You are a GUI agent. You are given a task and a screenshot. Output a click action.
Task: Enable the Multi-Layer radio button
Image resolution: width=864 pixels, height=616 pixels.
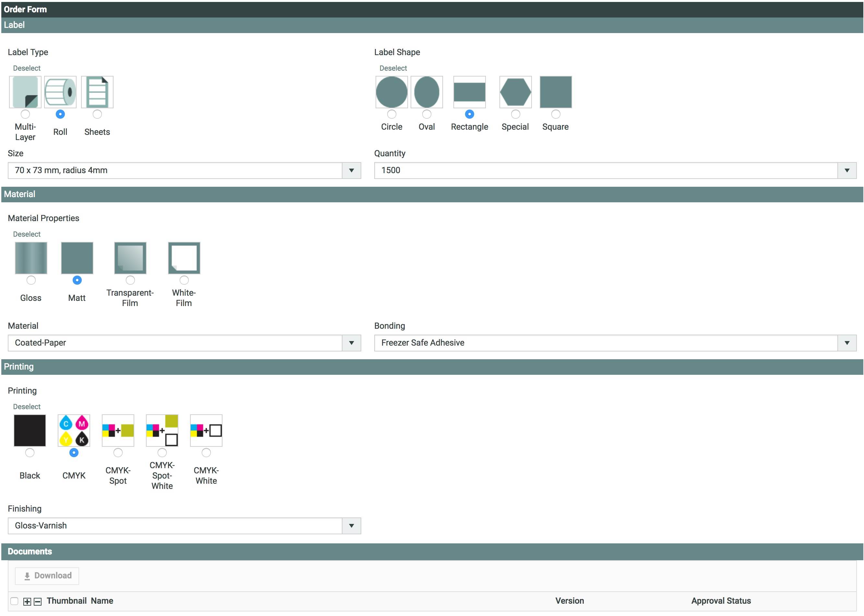25,114
